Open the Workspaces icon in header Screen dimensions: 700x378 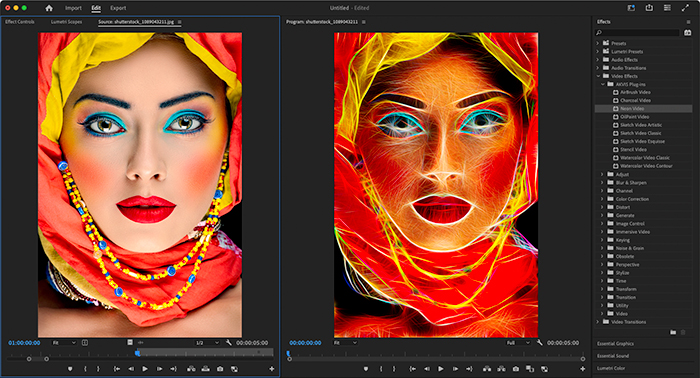[667, 8]
